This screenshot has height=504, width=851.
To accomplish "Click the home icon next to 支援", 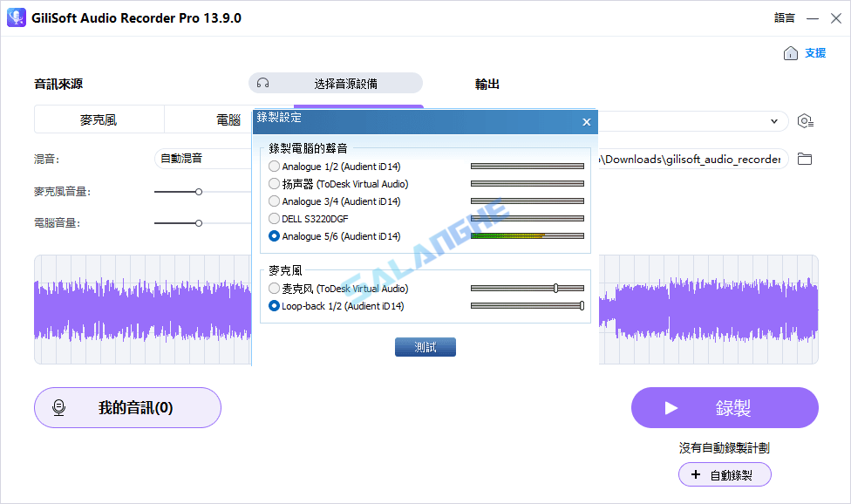I will tap(792, 52).
